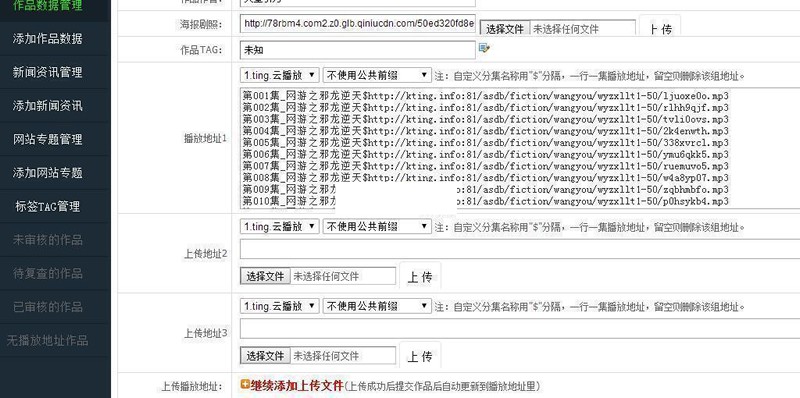
Task: Expand the 1.ting.云播放 dropdown for 播放地址1
Action: point(280,76)
